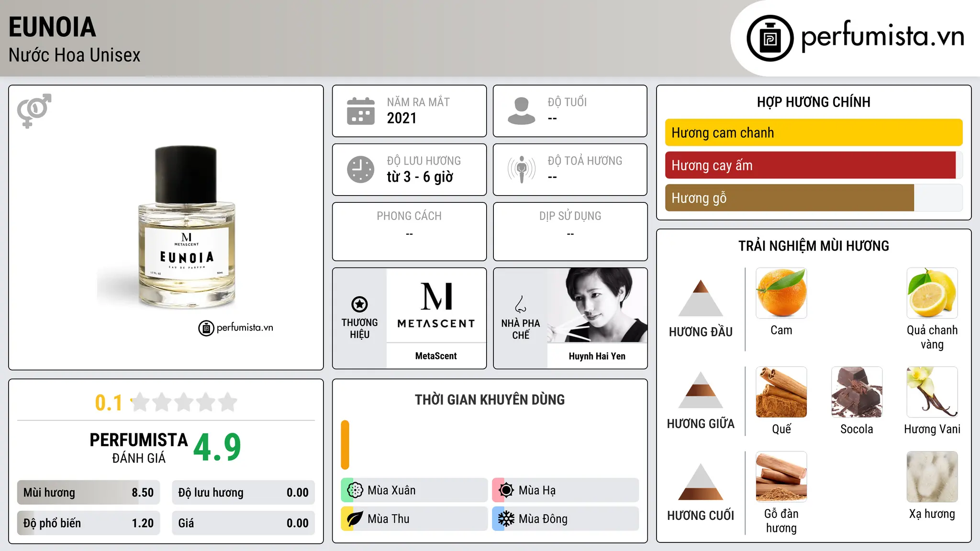Select the Cam orange note image
980x551 pixels.
tap(781, 293)
